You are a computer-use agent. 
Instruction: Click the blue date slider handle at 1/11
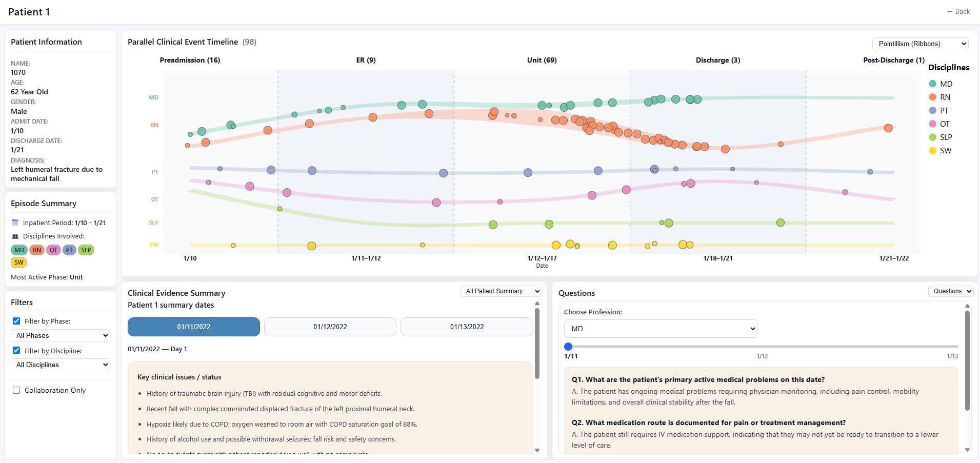click(568, 347)
